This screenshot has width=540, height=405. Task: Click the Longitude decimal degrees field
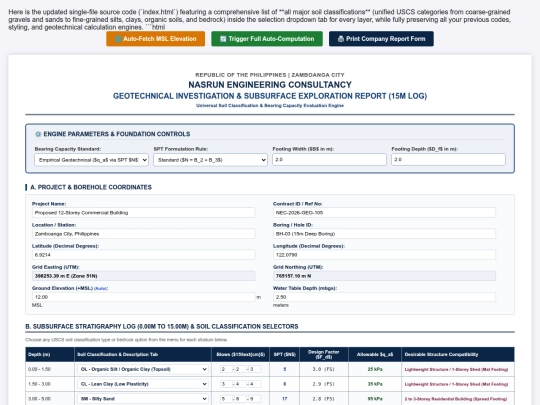pyautogui.click(x=384, y=255)
